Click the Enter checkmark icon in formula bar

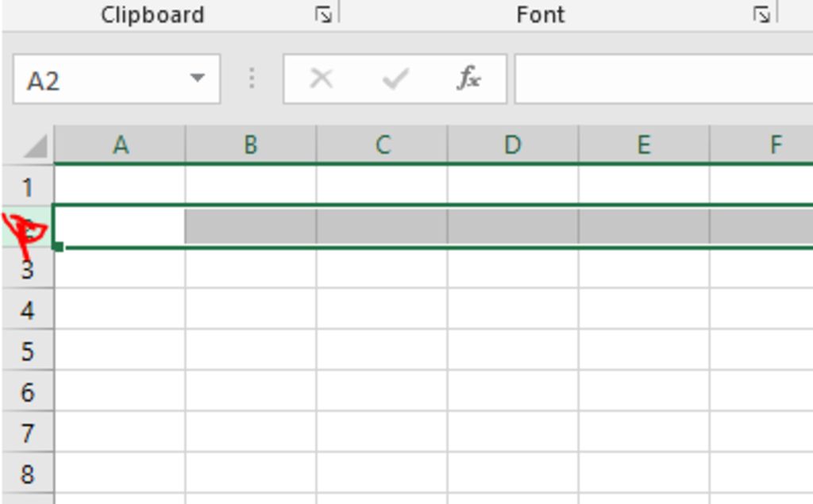pyautogui.click(x=395, y=79)
